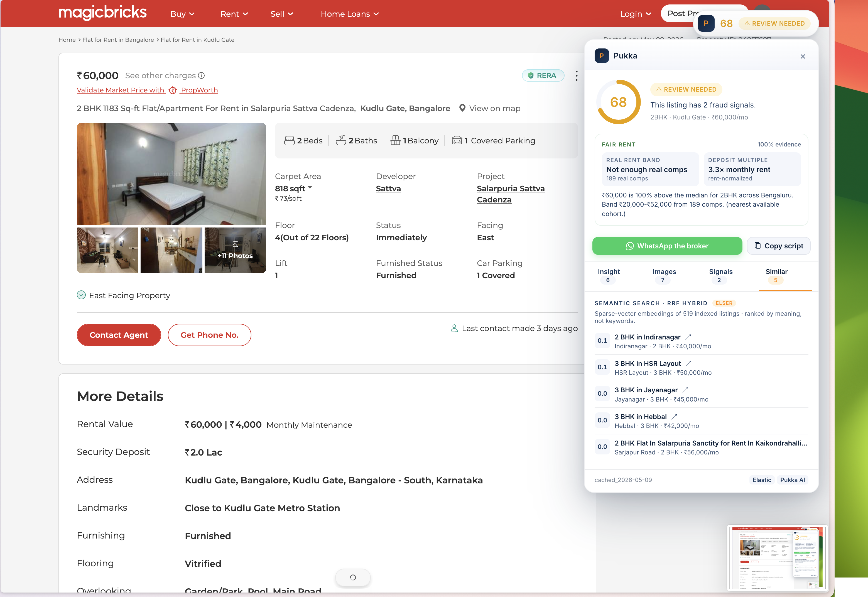868x597 pixels.
Task: Close the Pukka panel
Action: (803, 57)
